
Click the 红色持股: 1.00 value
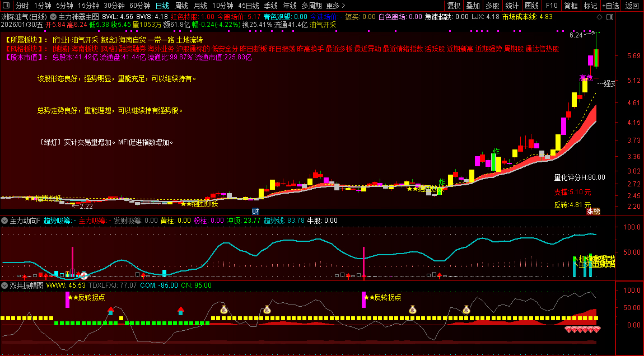pyautogui.click(x=193, y=17)
